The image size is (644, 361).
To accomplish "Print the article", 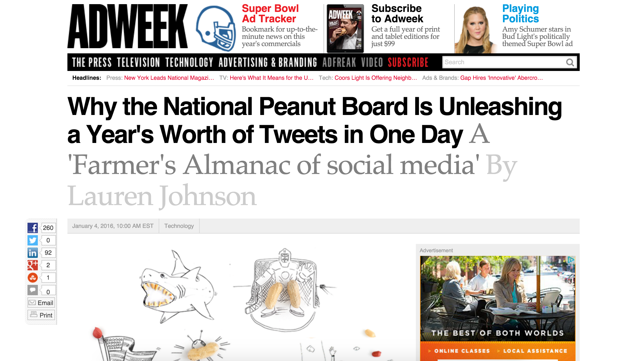I will click(41, 315).
